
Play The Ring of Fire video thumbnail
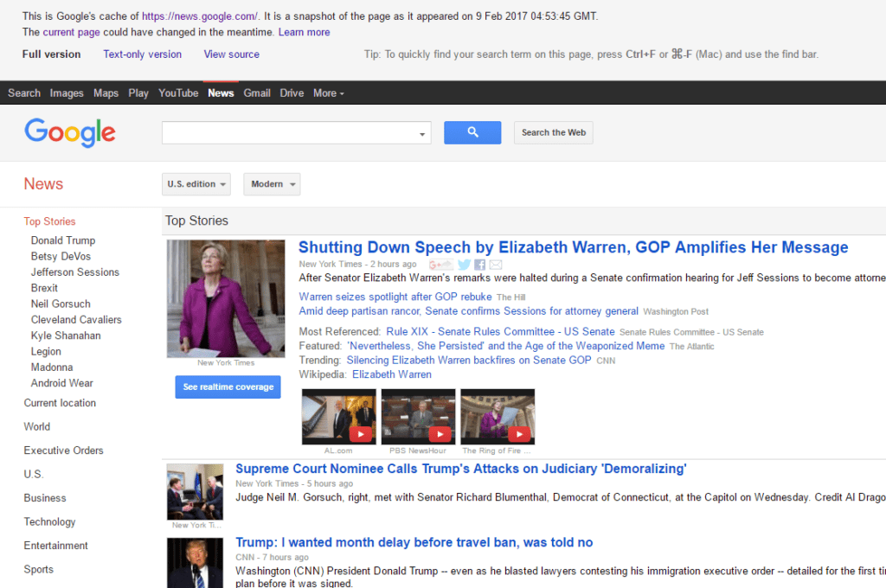[498, 416]
